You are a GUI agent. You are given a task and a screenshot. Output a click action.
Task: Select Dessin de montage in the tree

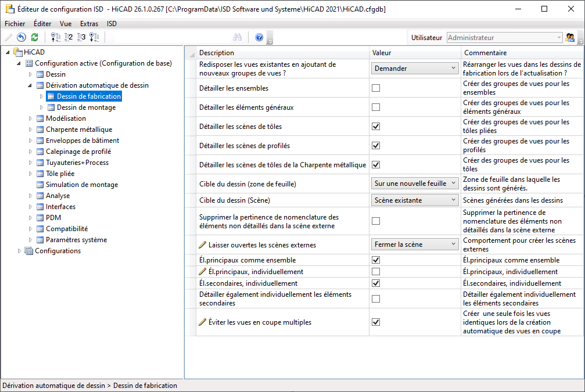(86, 107)
